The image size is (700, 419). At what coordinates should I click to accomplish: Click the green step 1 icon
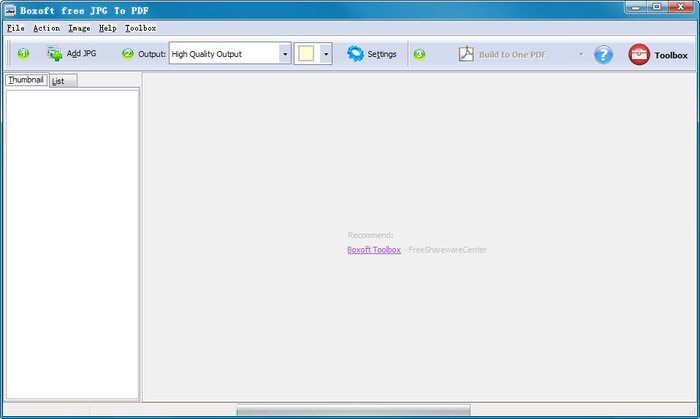click(x=23, y=54)
